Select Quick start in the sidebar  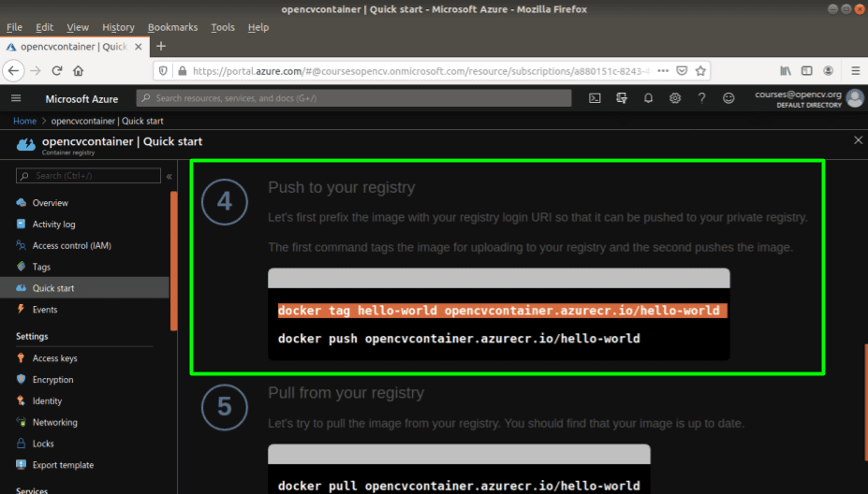(x=84, y=287)
